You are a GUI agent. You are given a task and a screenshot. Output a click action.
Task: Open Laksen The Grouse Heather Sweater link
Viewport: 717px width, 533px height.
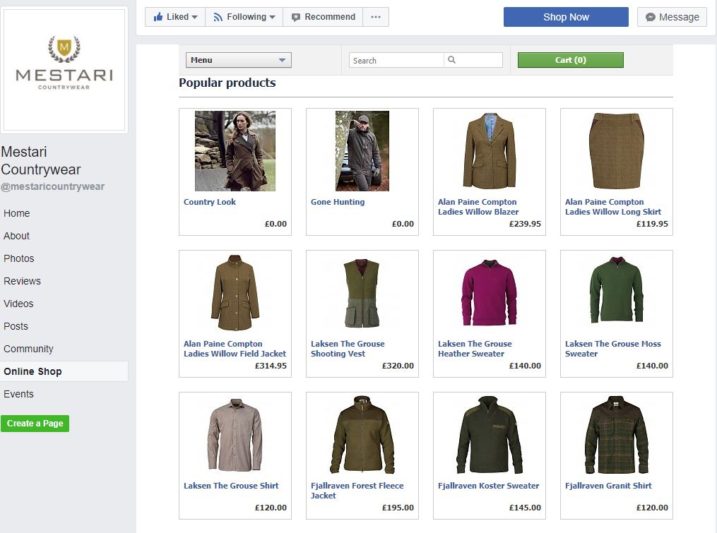point(475,348)
